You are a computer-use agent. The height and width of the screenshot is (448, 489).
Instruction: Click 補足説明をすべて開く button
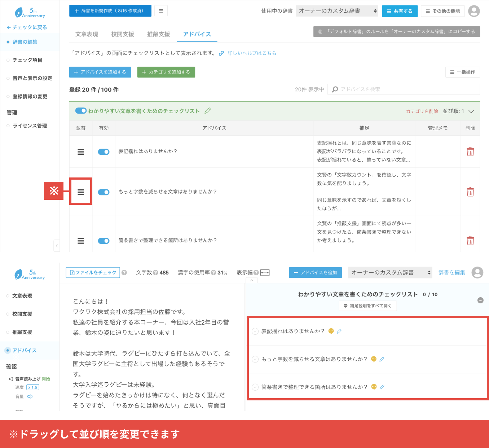[368, 306]
